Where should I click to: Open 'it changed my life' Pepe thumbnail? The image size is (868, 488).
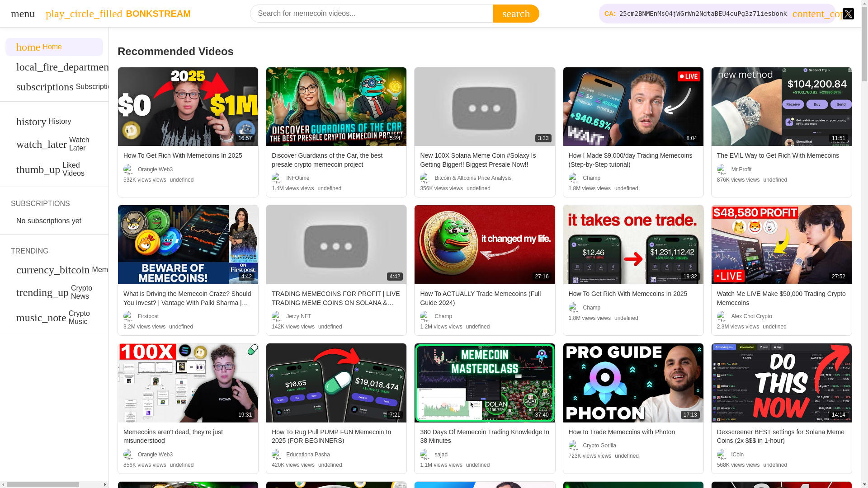tap(485, 244)
